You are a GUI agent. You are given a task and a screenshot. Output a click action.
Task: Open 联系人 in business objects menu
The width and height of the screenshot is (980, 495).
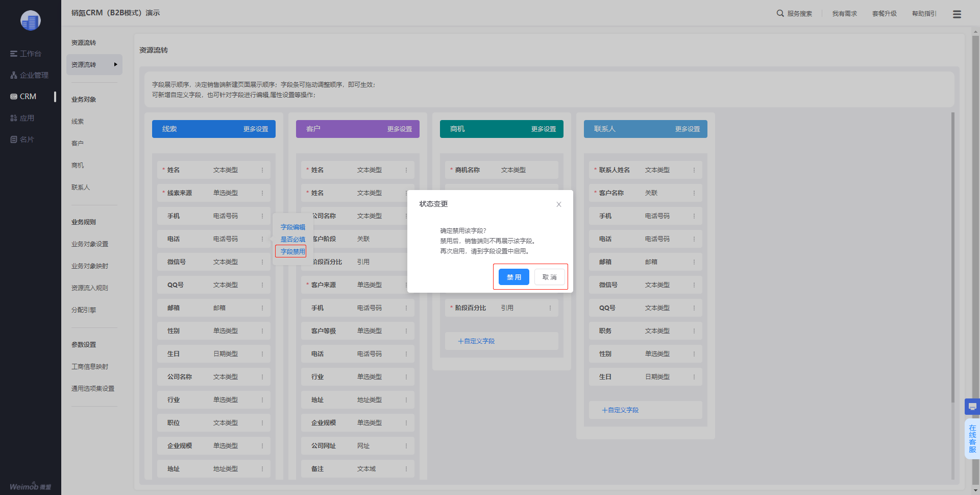point(81,187)
